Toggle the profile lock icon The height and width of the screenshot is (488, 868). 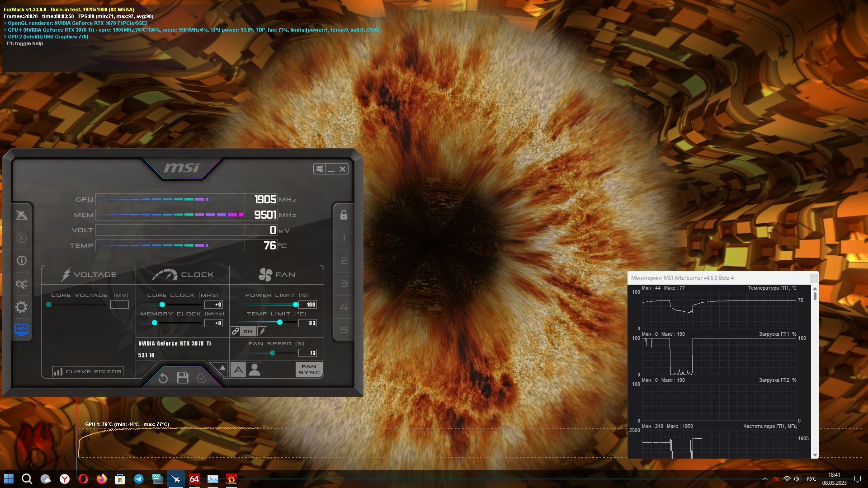coord(344,215)
